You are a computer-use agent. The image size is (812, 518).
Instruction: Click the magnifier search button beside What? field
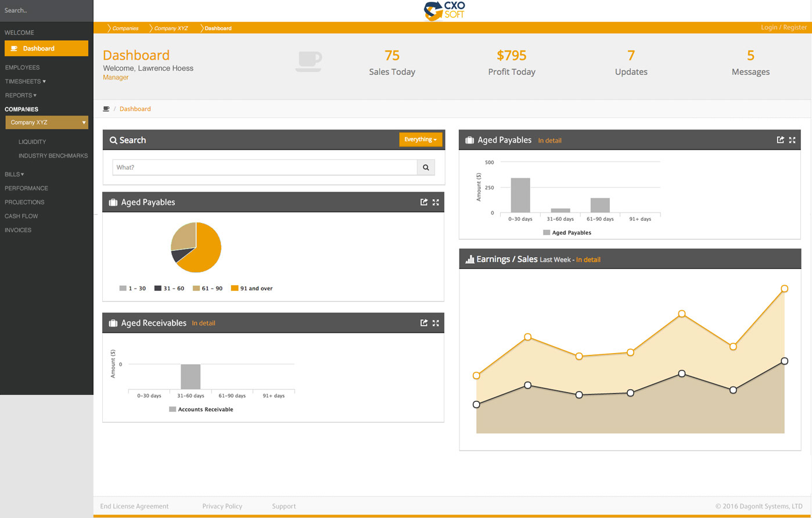[426, 167]
